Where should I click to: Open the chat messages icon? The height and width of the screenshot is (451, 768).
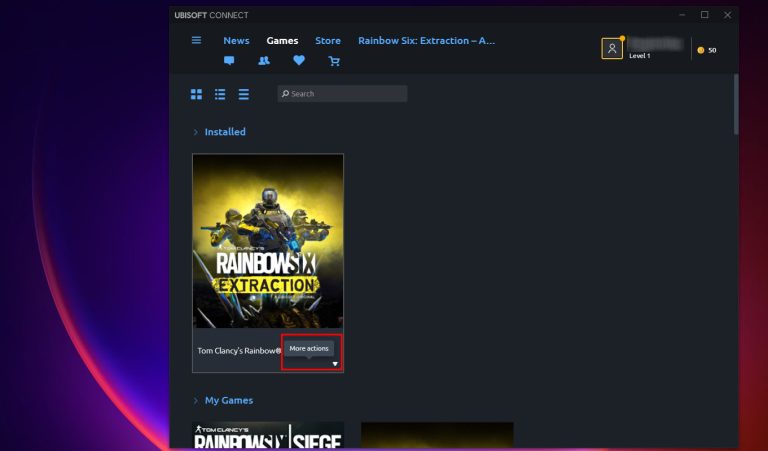[229, 61]
